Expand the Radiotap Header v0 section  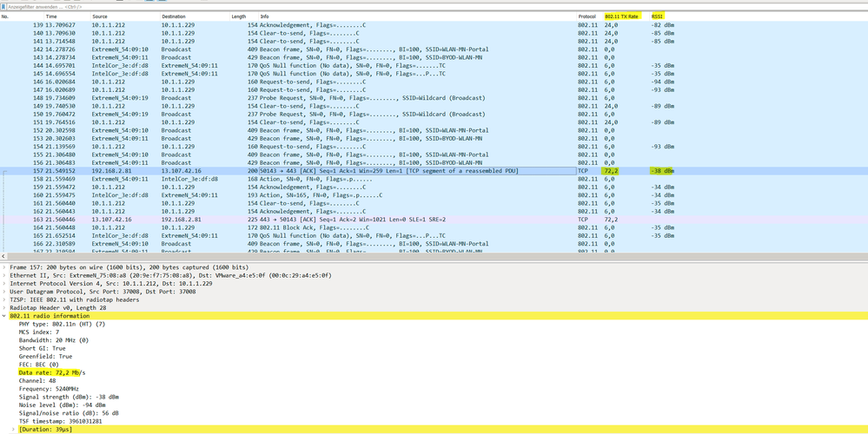point(4,307)
